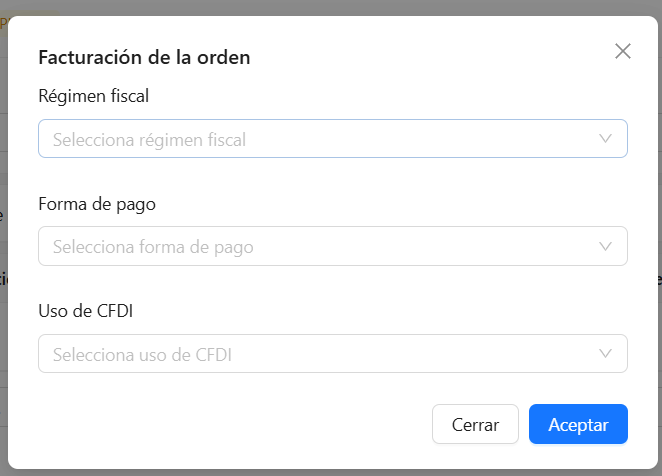This screenshot has height=476, width=662.
Task: Click the Aceptar button
Action: coord(578,424)
